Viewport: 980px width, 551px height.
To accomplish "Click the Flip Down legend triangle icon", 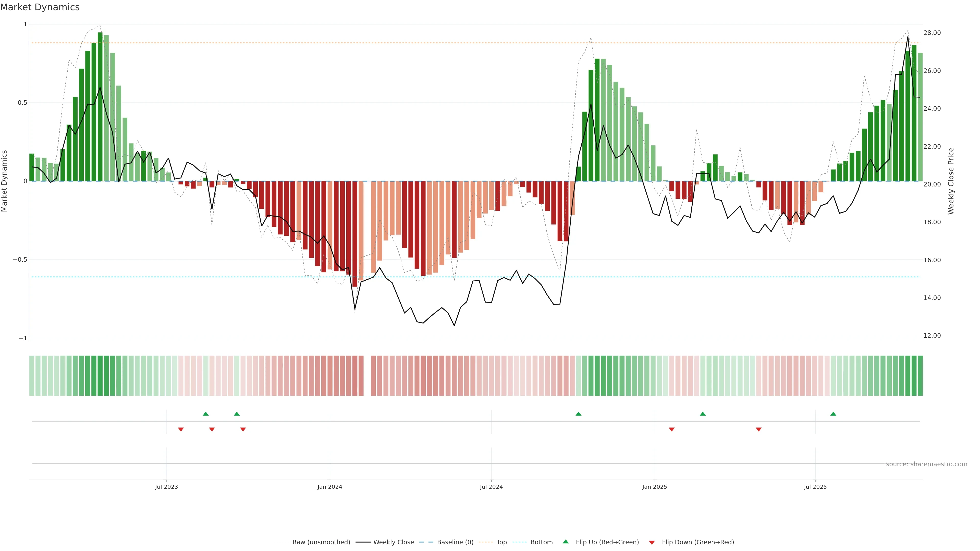I will tap(652, 542).
